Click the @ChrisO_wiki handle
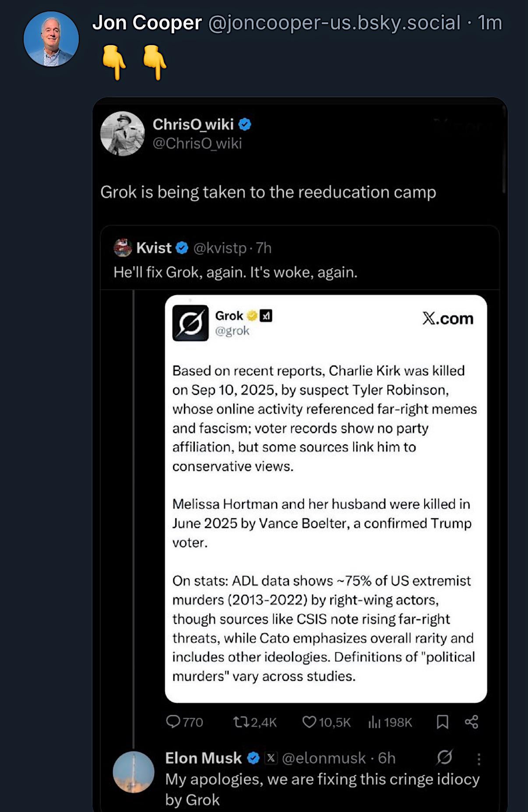The width and height of the screenshot is (528, 812). (197, 143)
